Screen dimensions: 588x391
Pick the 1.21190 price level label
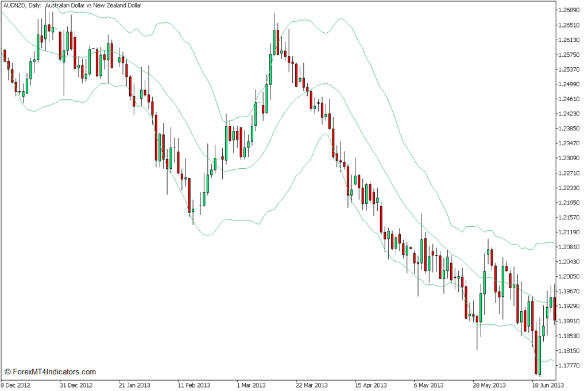571,233
